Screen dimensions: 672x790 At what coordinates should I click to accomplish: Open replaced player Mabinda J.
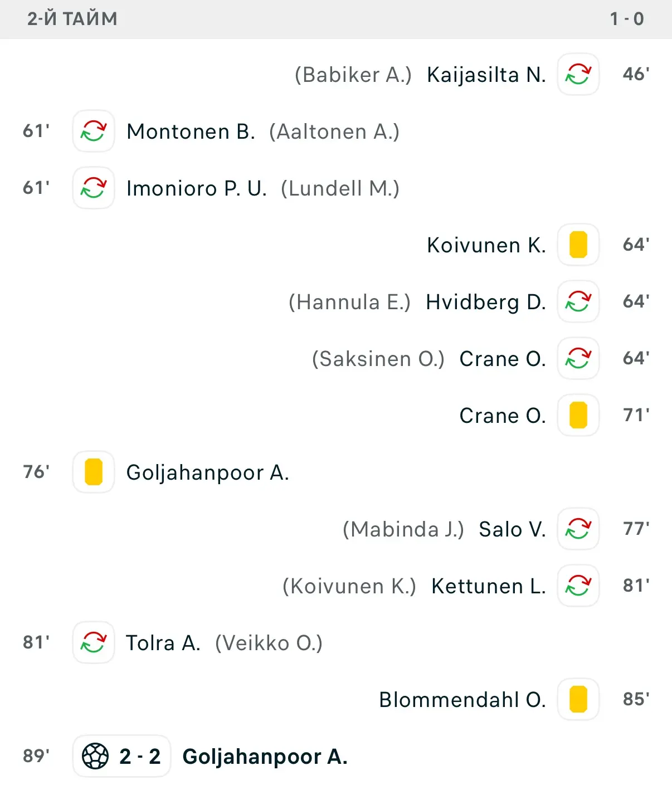403,529
